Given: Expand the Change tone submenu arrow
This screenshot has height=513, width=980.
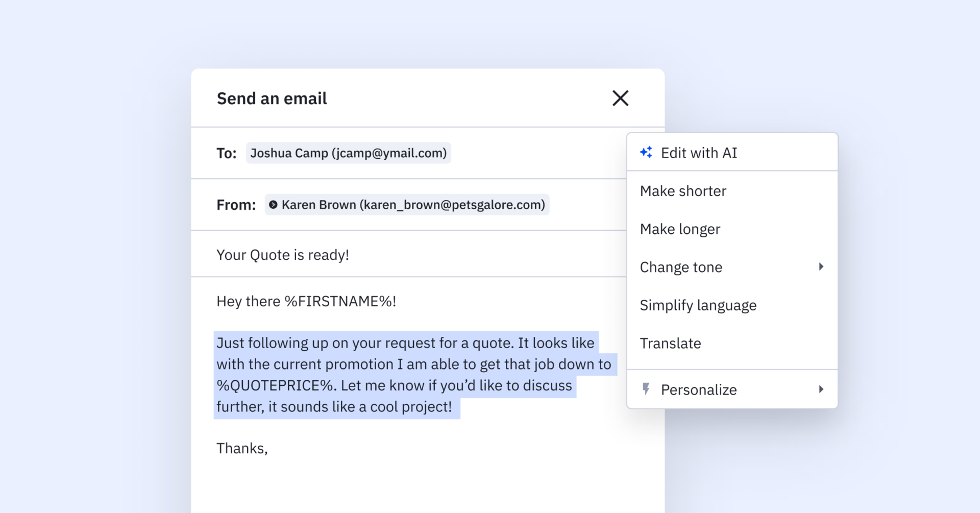Looking at the screenshot, I should (821, 266).
